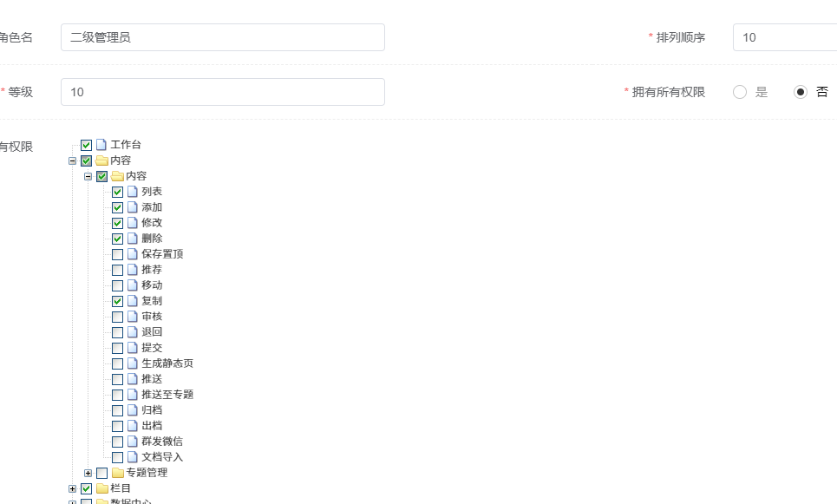Image resolution: width=837 pixels, height=504 pixels.
Task: Click the 等级 input field
Action: [x=222, y=92]
